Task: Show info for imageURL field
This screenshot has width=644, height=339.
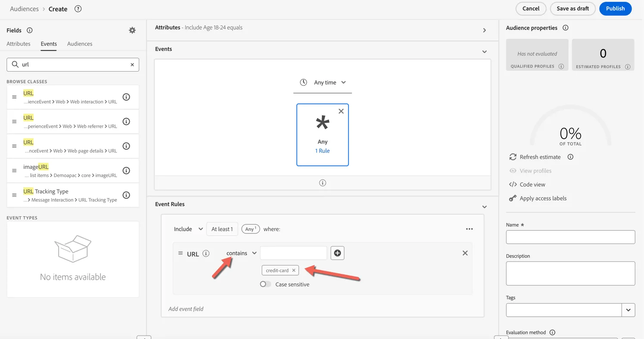Action: point(126,171)
